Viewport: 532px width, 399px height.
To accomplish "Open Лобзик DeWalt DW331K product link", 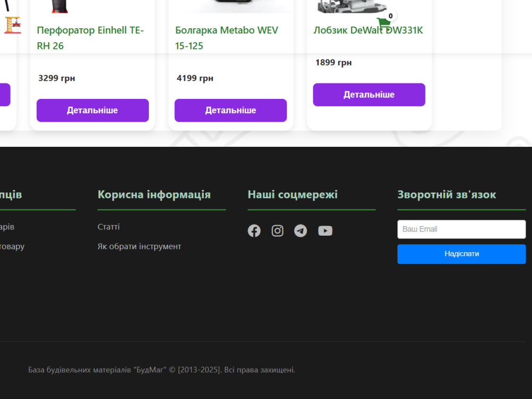I will pyautogui.click(x=368, y=30).
